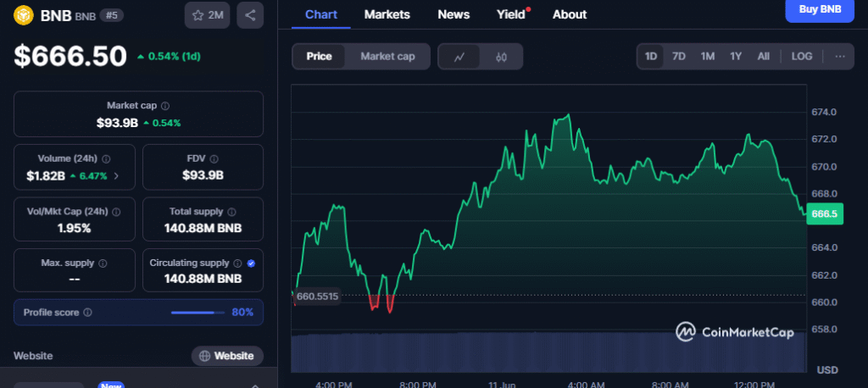Select the 1Y time range
Image resolution: width=868 pixels, height=388 pixels.
click(x=735, y=57)
